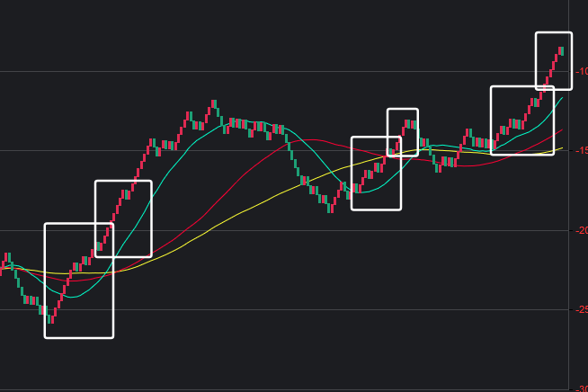Click the horizontal gridline at the -10 level
588x392 pixels.
point(270,70)
